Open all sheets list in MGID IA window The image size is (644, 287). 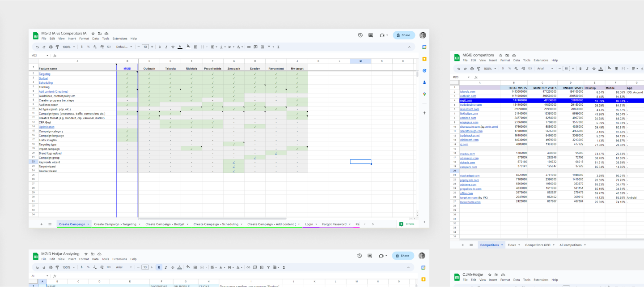pyautogui.click(x=50, y=224)
